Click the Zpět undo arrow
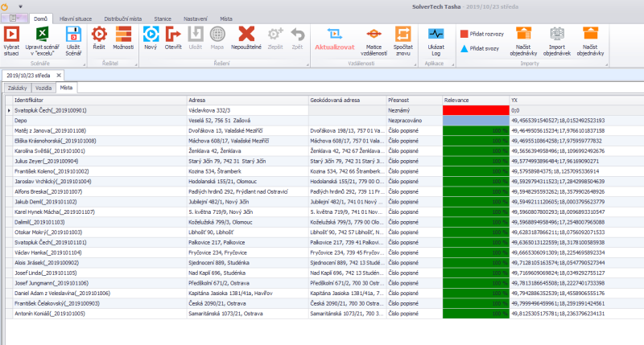Image resolution: width=644 pixels, height=345 pixels. pyautogui.click(x=297, y=35)
